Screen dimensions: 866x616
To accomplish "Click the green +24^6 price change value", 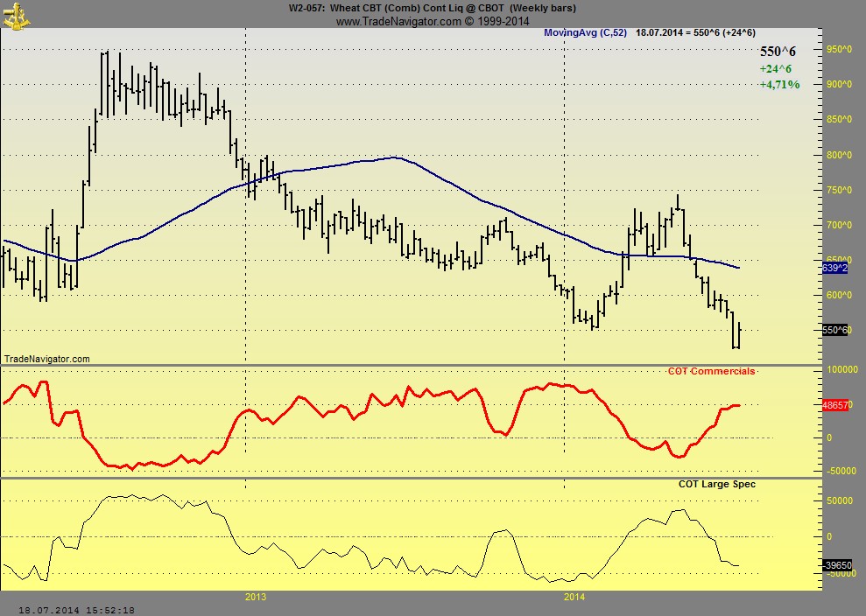I will (776, 69).
